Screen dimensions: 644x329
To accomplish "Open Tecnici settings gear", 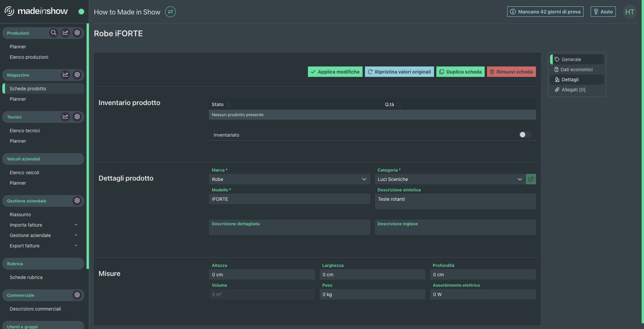I will pyautogui.click(x=77, y=117).
